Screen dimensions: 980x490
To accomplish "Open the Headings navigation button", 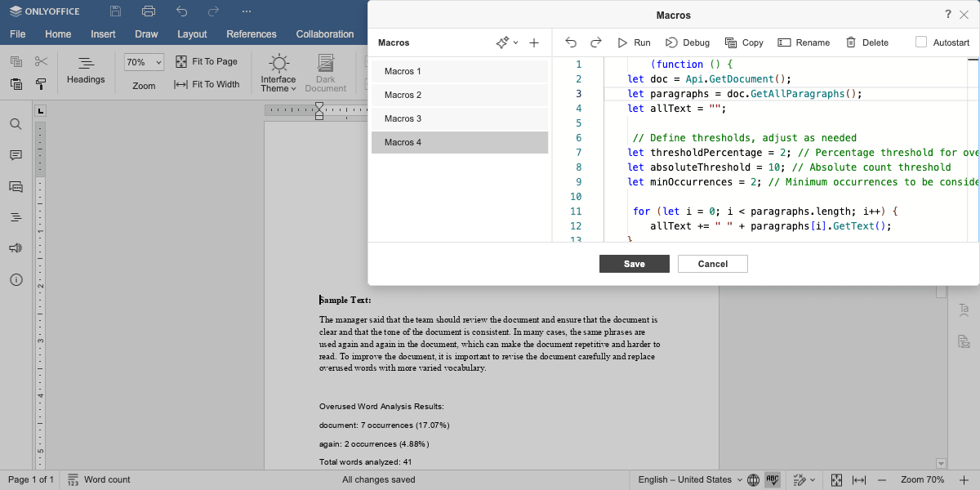I will point(86,71).
